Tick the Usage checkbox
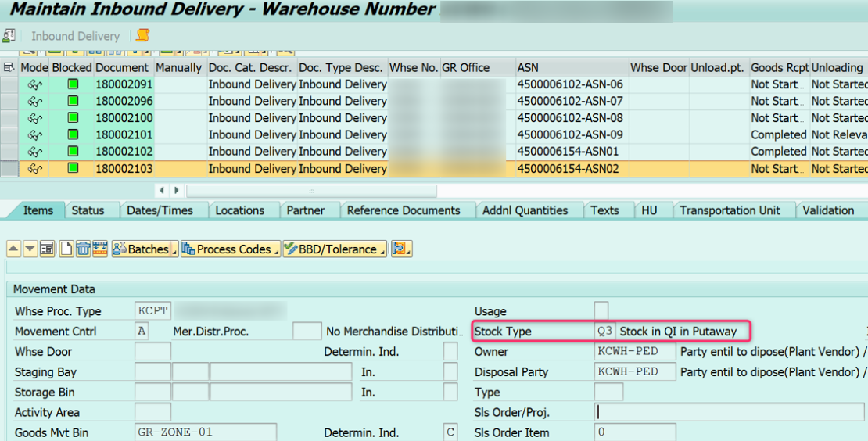 [x=601, y=311]
